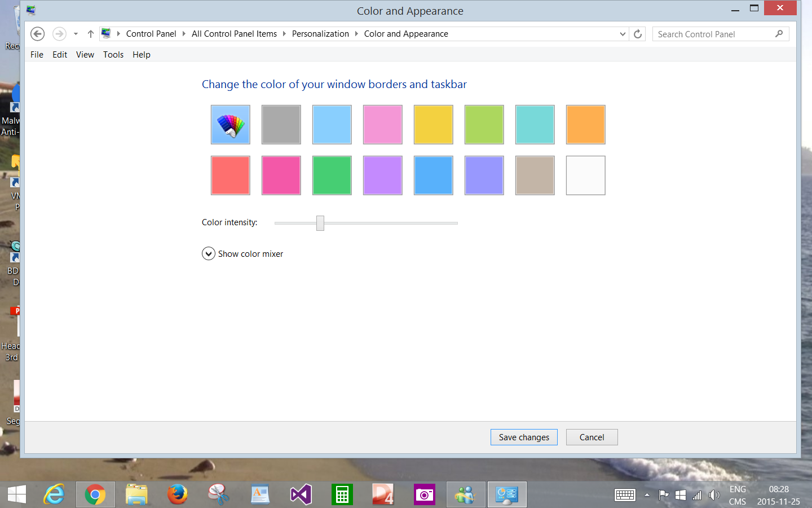Open recent locations dropdown arrow

(76, 34)
